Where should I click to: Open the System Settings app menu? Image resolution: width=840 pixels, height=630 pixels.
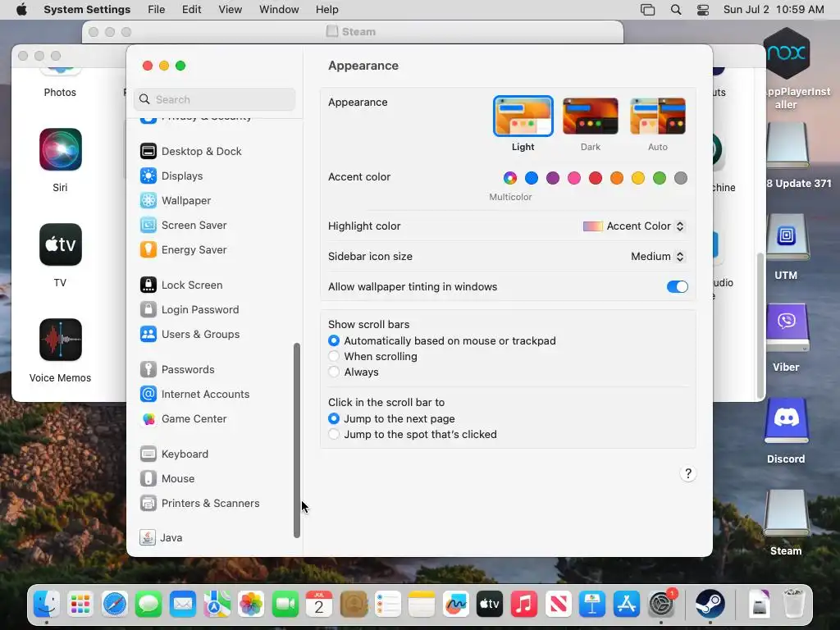pos(87,10)
